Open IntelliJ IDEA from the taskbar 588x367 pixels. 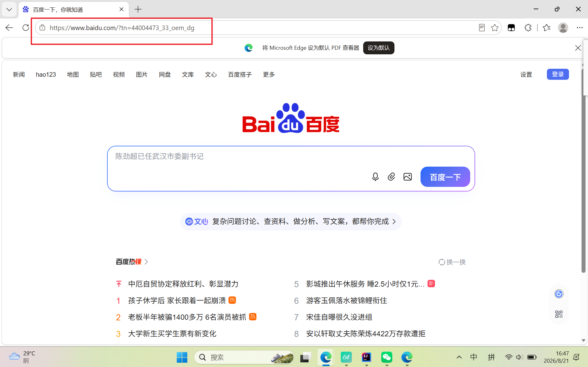click(366, 357)
